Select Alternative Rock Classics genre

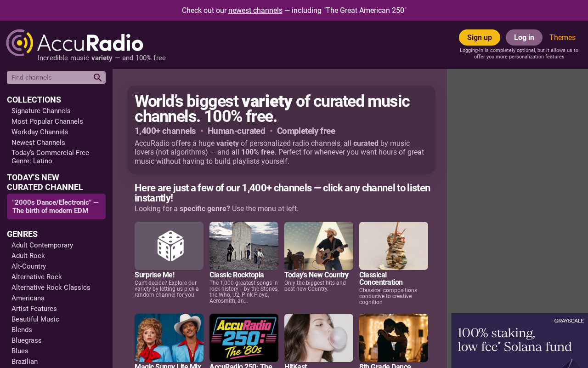[x=51, y=287]
